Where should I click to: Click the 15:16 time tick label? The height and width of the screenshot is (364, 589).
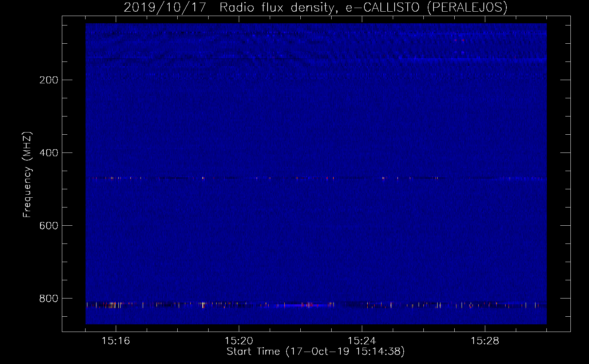coord(116,341)
